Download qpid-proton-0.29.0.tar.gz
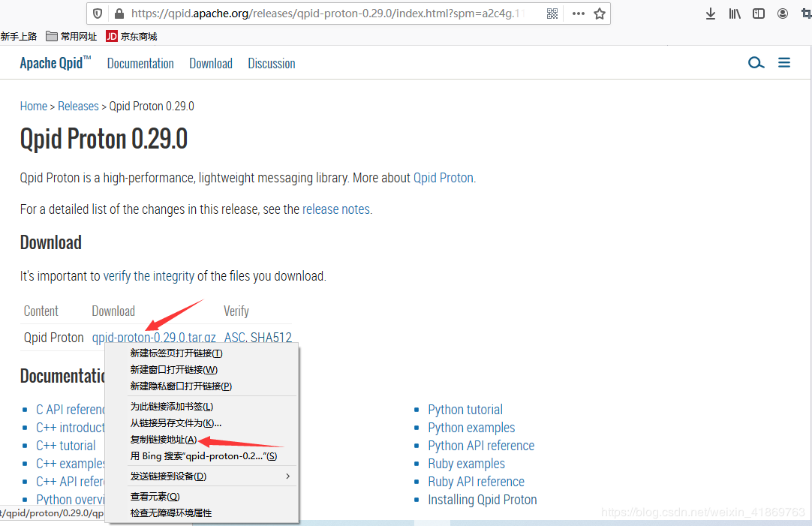 click(x=153, y=337)
